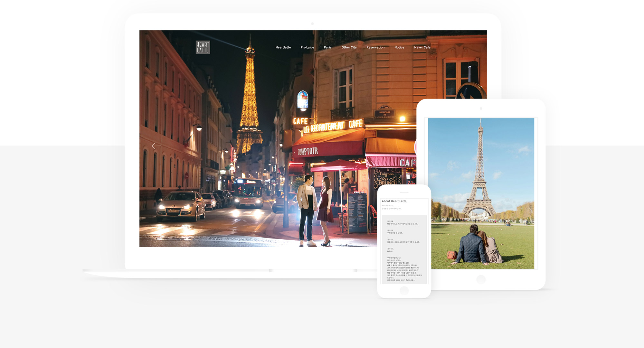Image resolution: width=644 pixels, height=348 pixels.
Task: Visit the Naver Cafe link
Action: pos(422,47)
